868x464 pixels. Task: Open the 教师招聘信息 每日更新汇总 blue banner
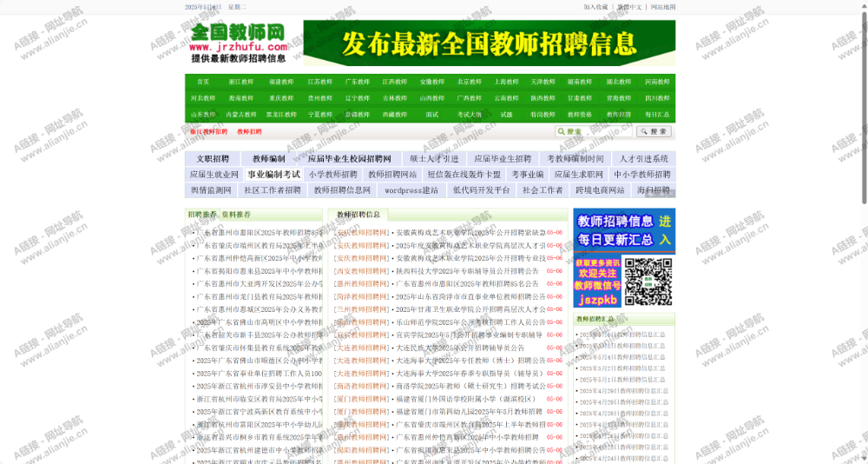624,230
